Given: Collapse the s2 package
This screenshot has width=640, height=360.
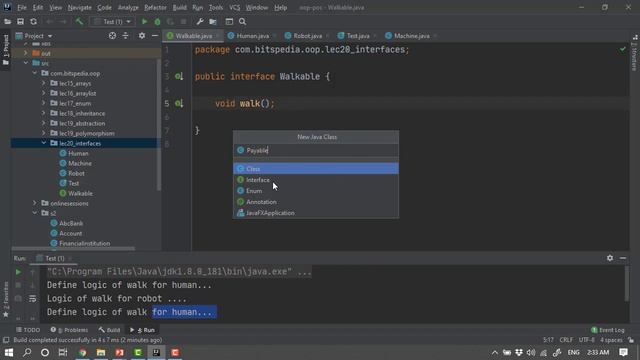Looking at the screenshot, I should 35,213.
